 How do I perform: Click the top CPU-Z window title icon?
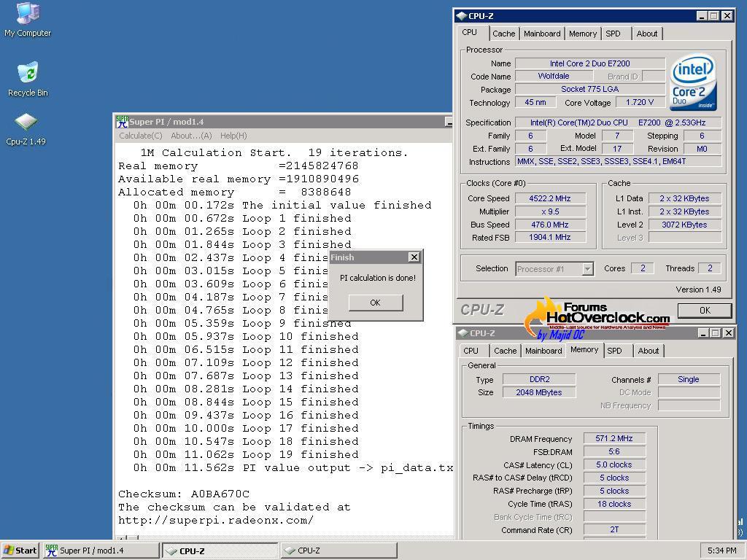tap(461, 16)
